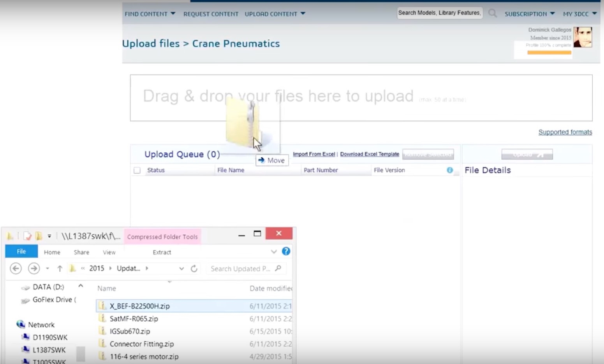Click the Explorer back arrow button
Screen dimensions: 604x364
tap(16, 268)
